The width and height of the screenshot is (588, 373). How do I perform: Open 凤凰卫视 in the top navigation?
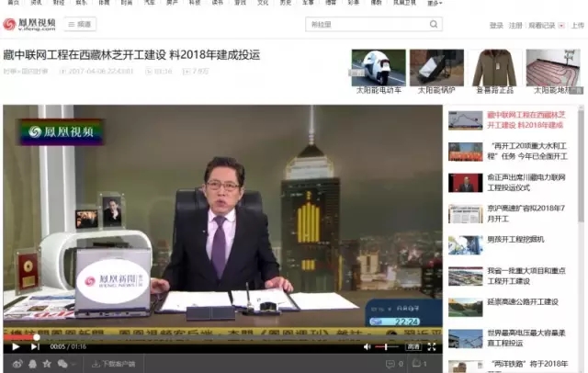tap(404, 3)
